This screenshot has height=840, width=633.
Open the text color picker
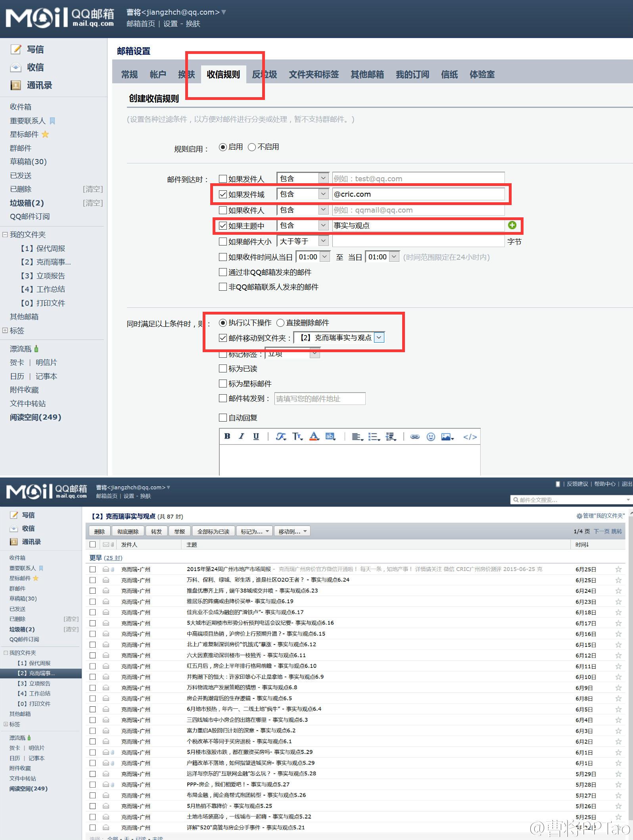(314, 436)
